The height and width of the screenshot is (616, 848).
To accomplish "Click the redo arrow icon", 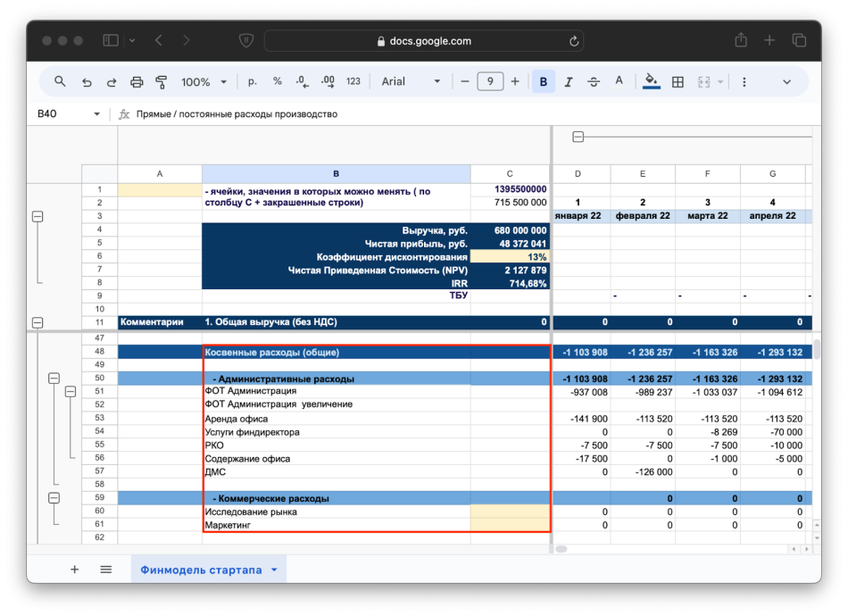I will point(112,81).
